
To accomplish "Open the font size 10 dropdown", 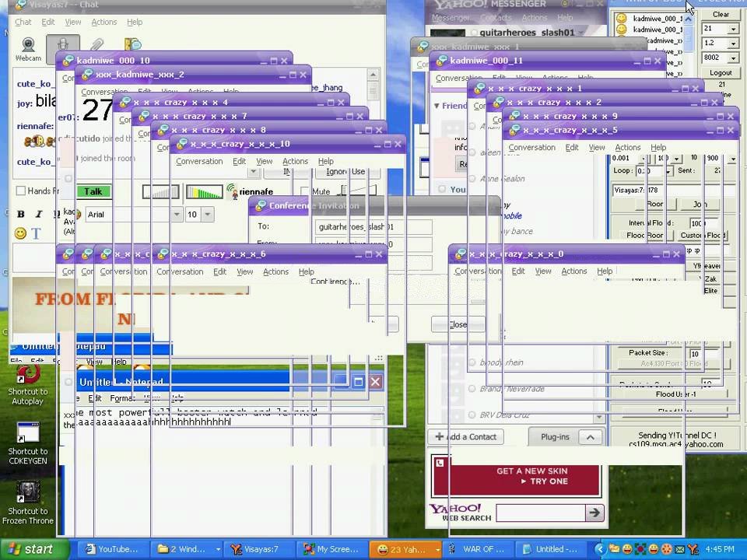I will 208,215.
